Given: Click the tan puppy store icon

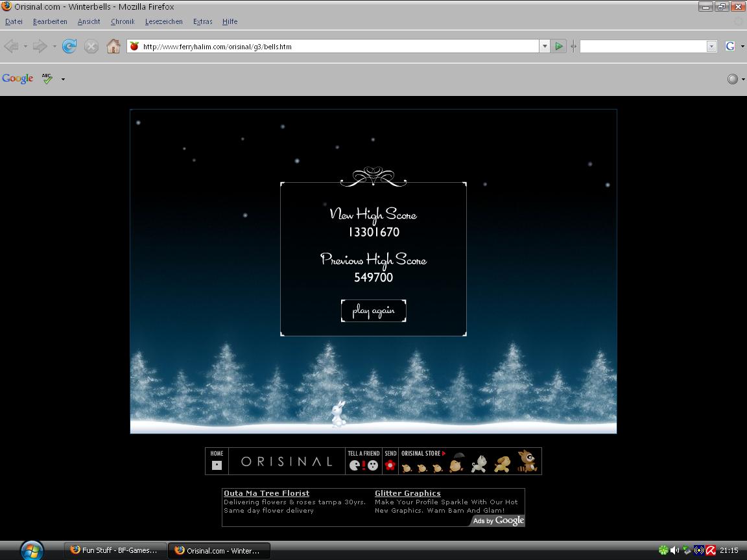Looking at the screenshot, I should 502,464.
